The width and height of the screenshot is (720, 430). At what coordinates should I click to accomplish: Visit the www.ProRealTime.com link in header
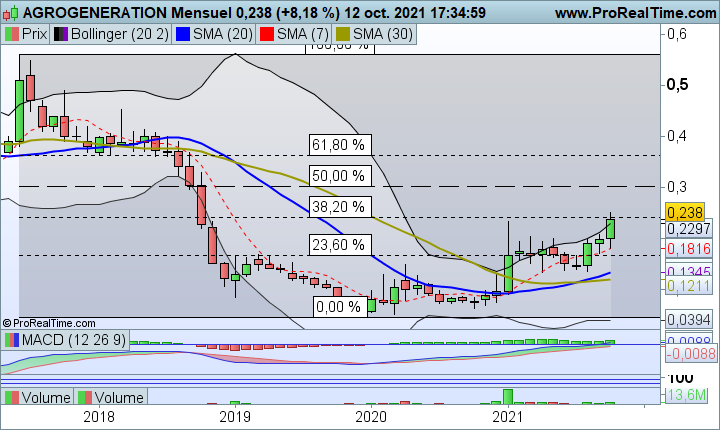(x=636, y=13)
